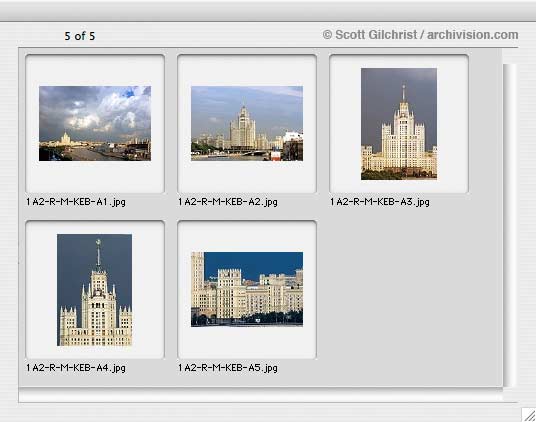Image resolution: width=536 pixels, height=422 pixels.
Task: Click the Scott Gilchrist archivision.com credit
Action: pyautogui.click(x=420, y=35)
